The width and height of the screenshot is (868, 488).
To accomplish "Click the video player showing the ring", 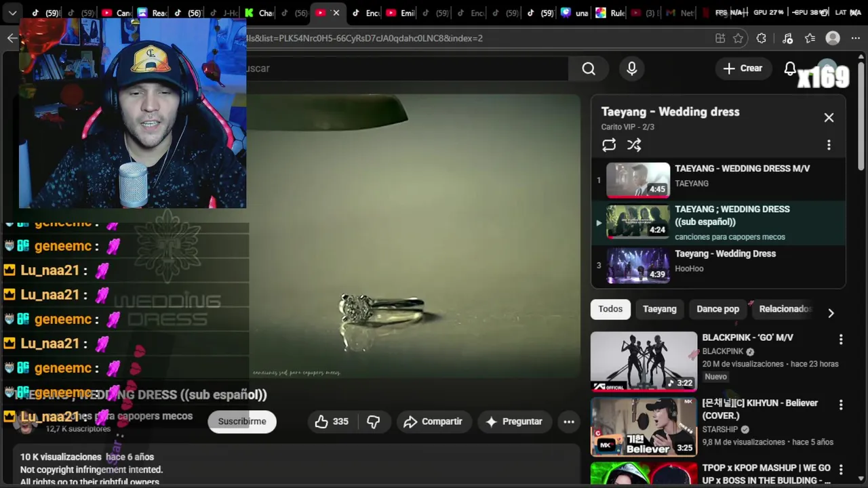I will (414, 236).
